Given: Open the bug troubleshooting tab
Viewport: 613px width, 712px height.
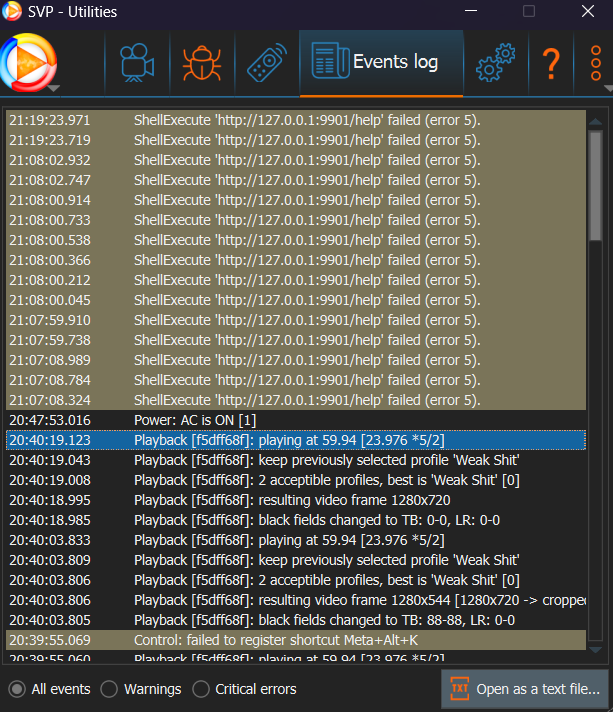Looking at the screenshot, I should pyautogui.click(x=203, y=64).
